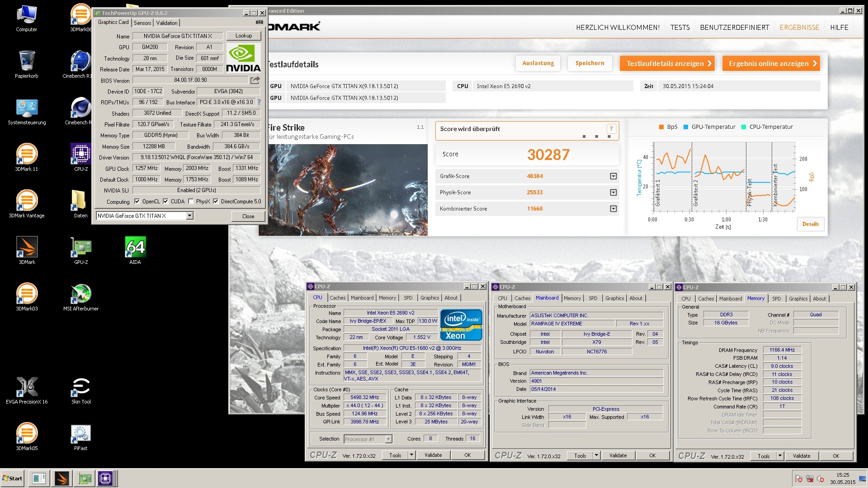Expand the Grafik-Score details
868x488 pixels.
click(x=613, y=176)
